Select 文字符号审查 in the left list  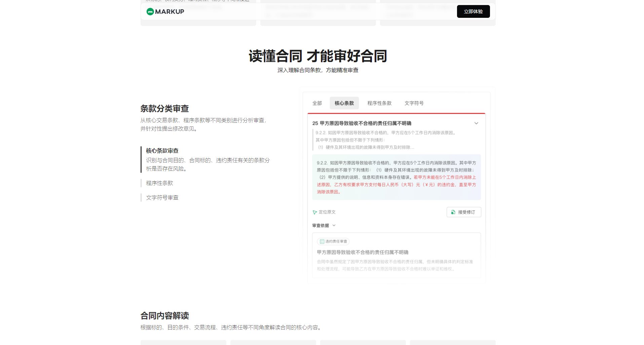click(x=163, y=198)
